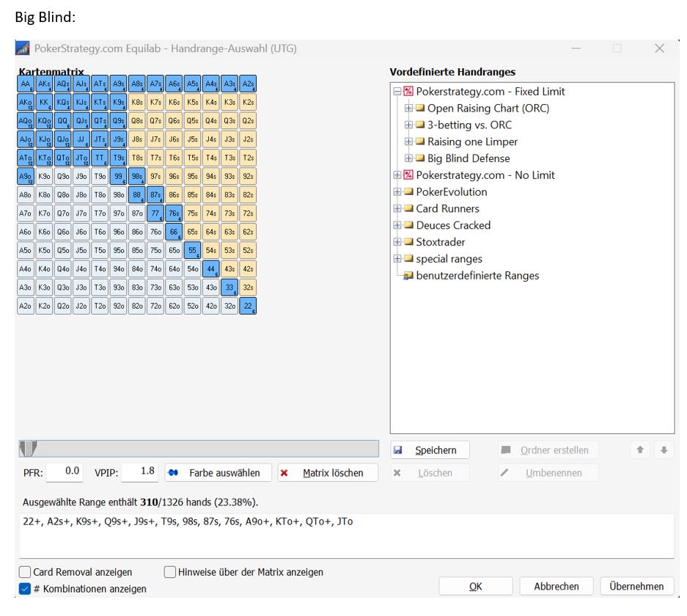The height and width of the screenshot is (616, 687).
Task: Click the red Pokerstrategy.com Fixed Limit icon
Action: coord(408,91)
